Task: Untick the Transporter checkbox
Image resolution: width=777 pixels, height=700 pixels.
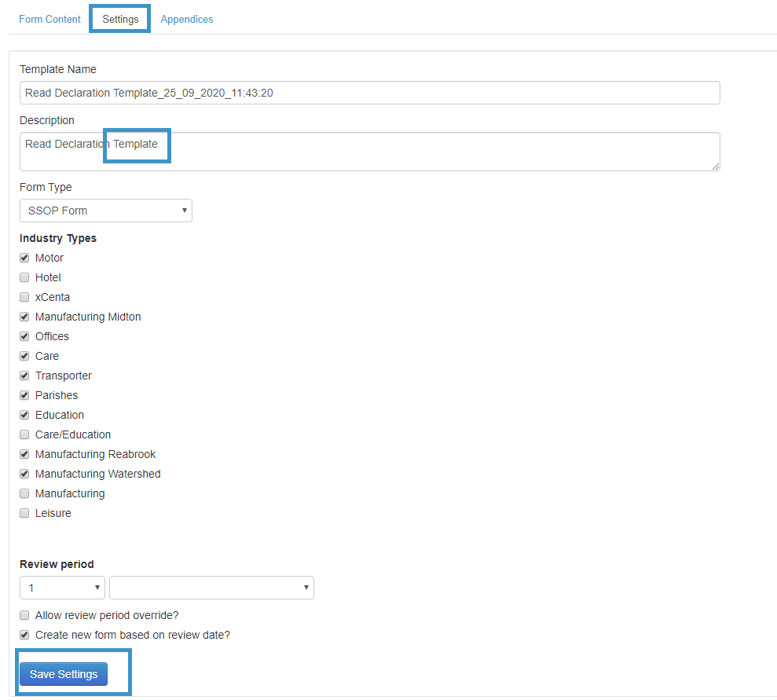Action: pos(24,376)
